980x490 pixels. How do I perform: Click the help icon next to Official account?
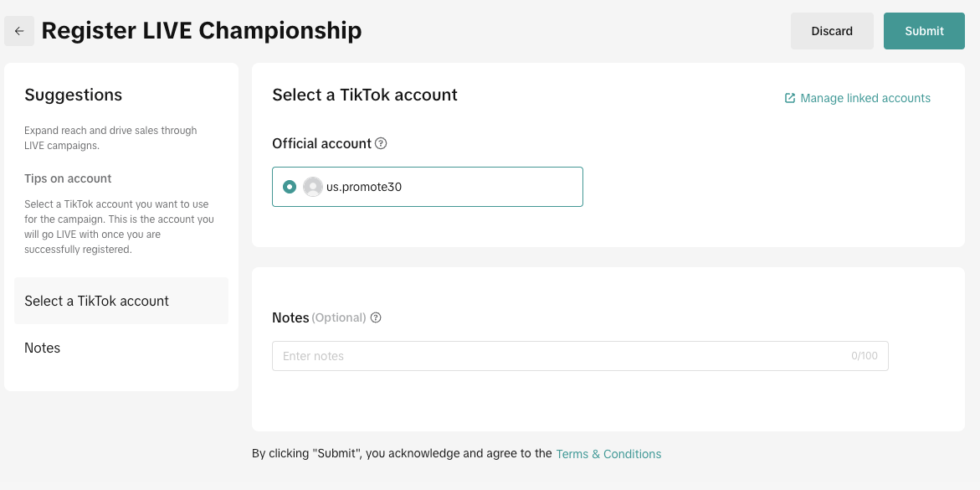pyautogui.click(x=381, y=143)
